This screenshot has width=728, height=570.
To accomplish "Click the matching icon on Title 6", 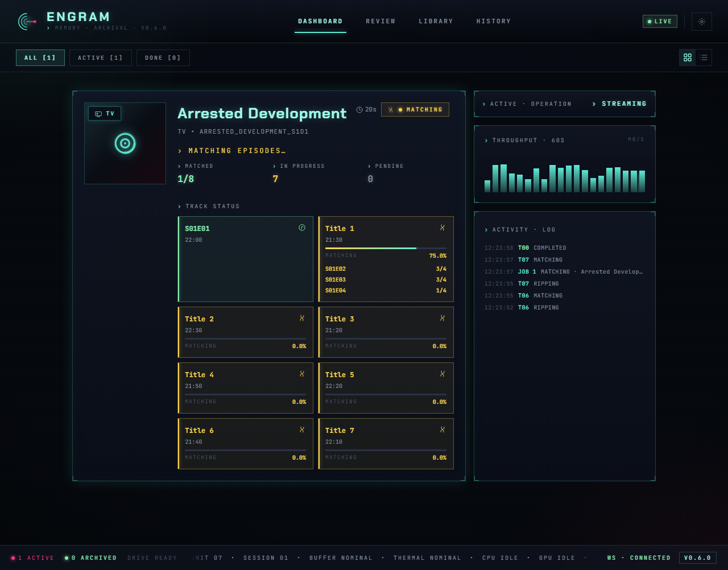I will (x=302, y=429).
